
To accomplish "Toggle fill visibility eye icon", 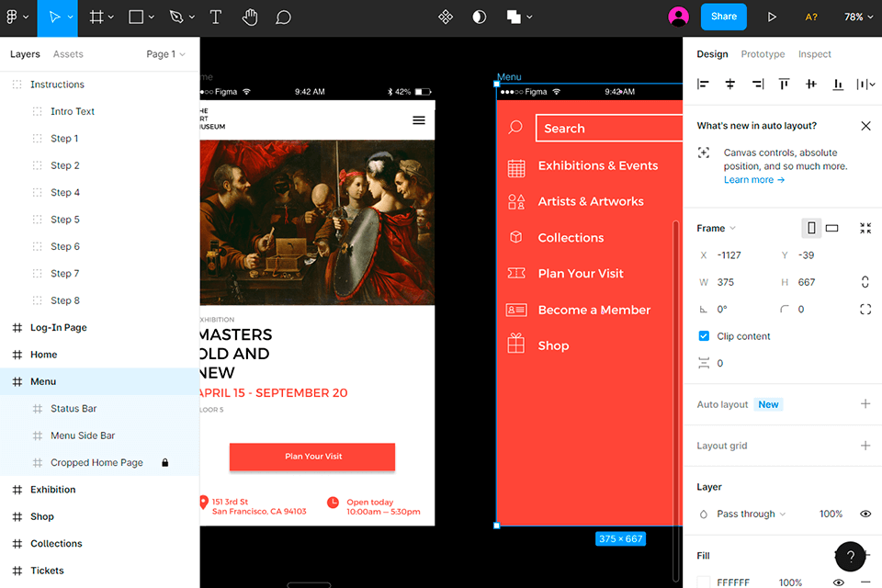I will [838, 582].
